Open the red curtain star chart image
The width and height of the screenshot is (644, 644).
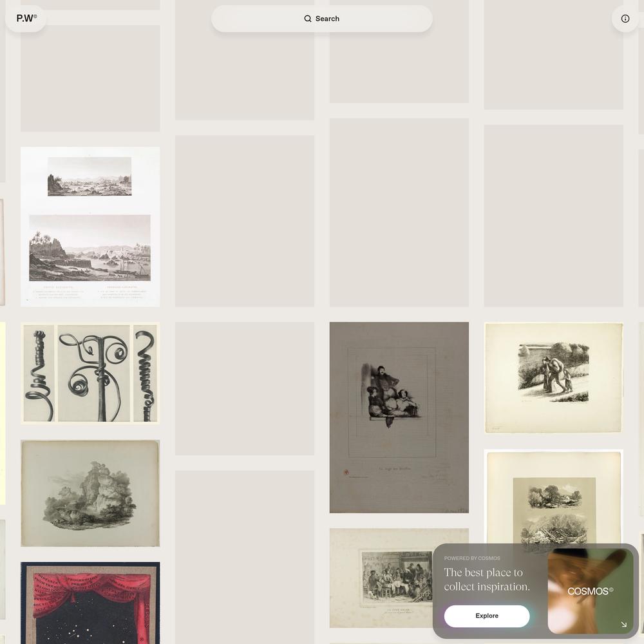(90, 603)
